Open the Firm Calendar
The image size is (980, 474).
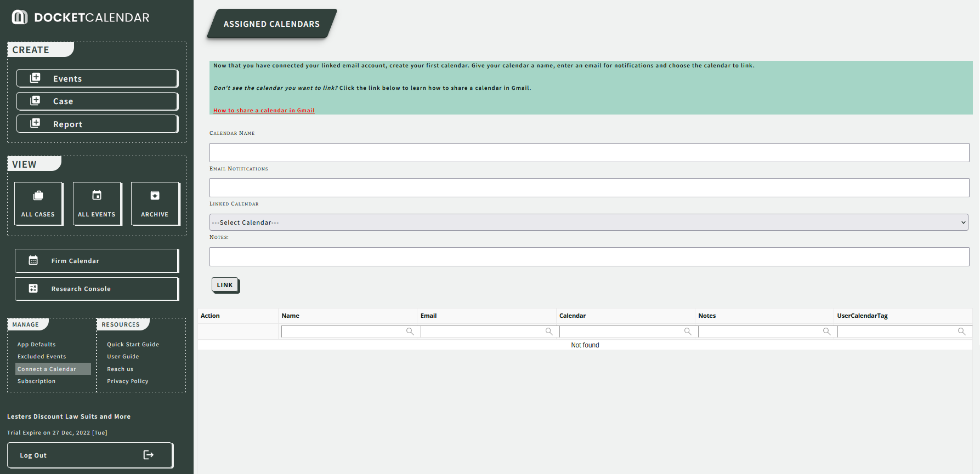97,261
